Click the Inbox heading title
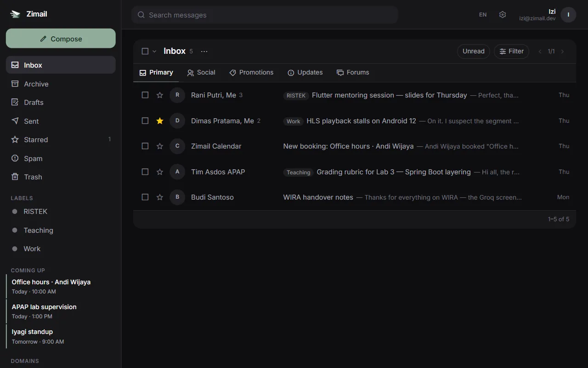The image size is (588, 368). point(175,51)
